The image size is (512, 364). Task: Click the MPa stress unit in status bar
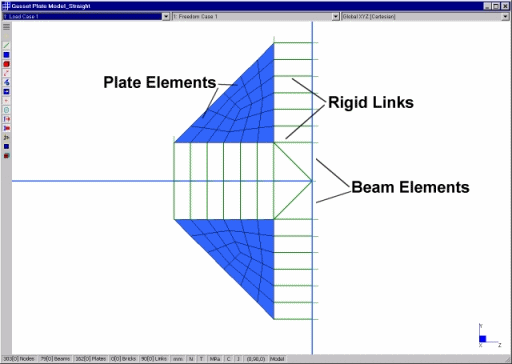click(x=215, y=359)
